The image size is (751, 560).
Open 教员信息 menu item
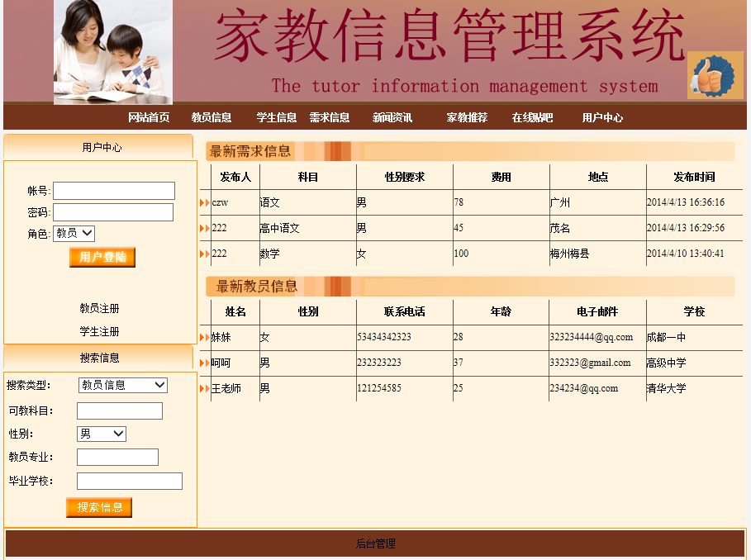(212, 117)
